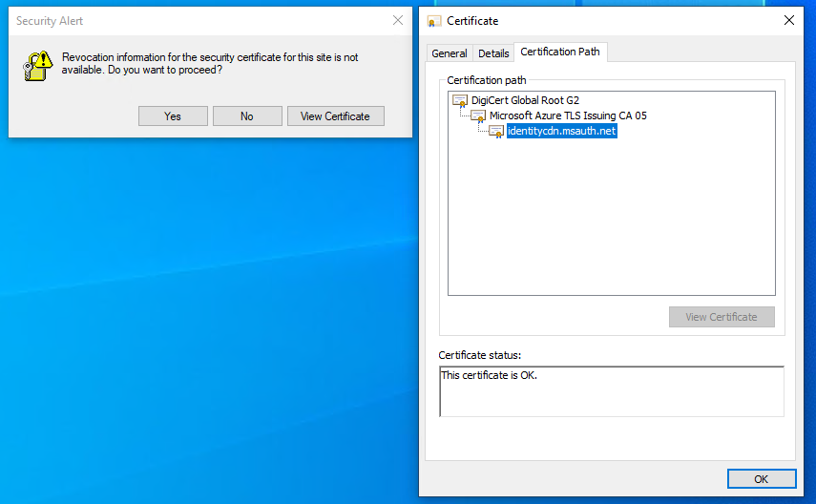Close the Security Alert dialog

[398, 20]
